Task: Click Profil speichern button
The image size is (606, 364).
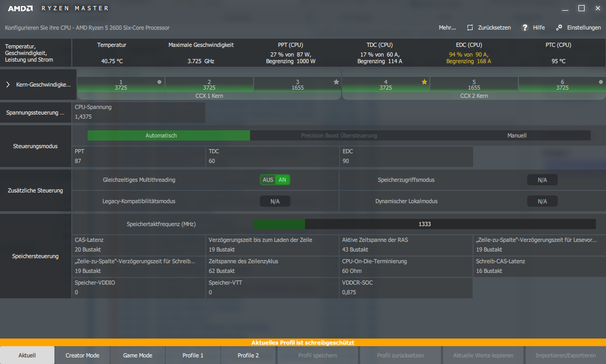Action: click(318, 355)
